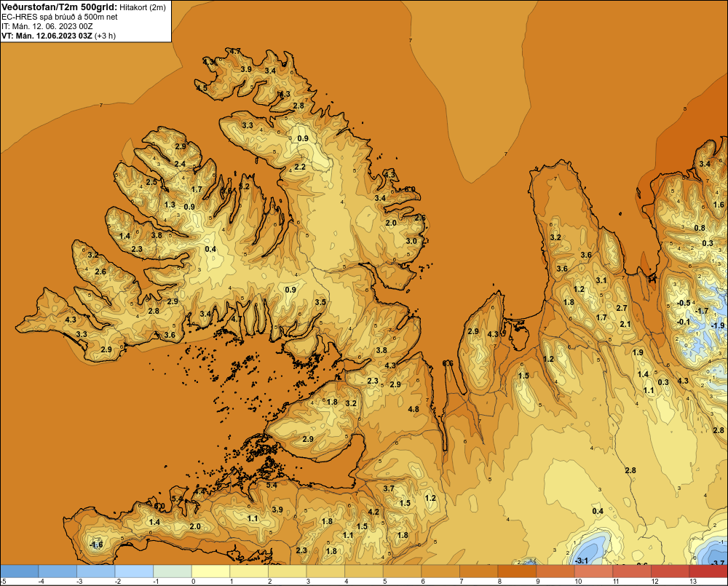This screenshot has width=728, height=586.
Task: Click the 'EC-HRES spá brúuð á 500m net' line
Action: (x=60, y=17)
